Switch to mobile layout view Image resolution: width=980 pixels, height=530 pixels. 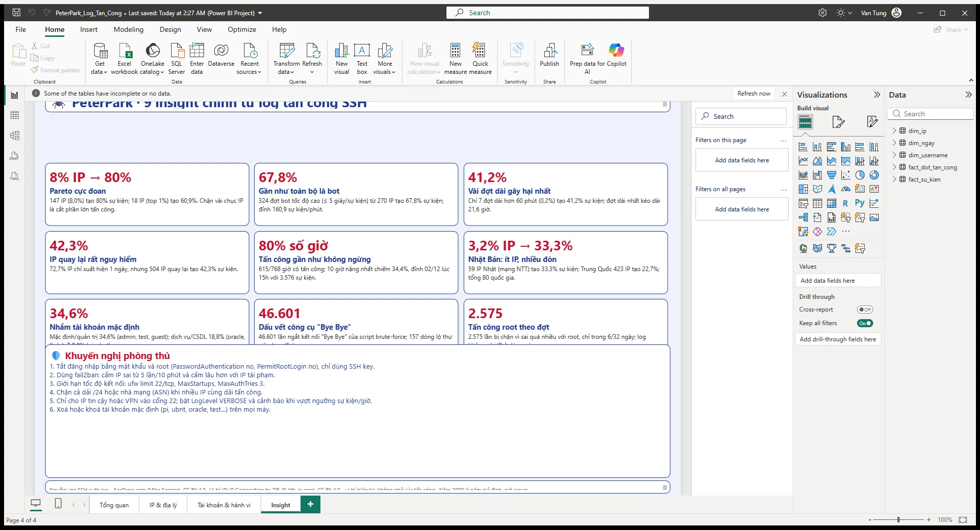pos(58,504)
